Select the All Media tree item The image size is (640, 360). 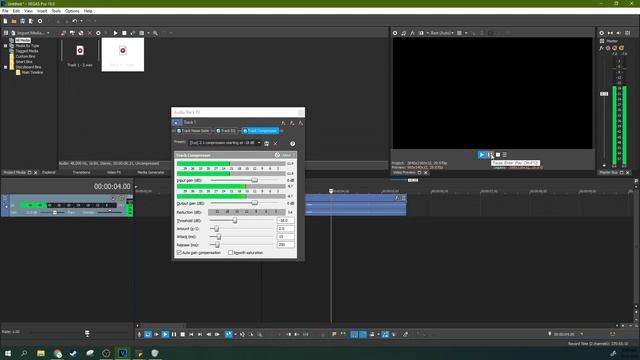[23, 40]
